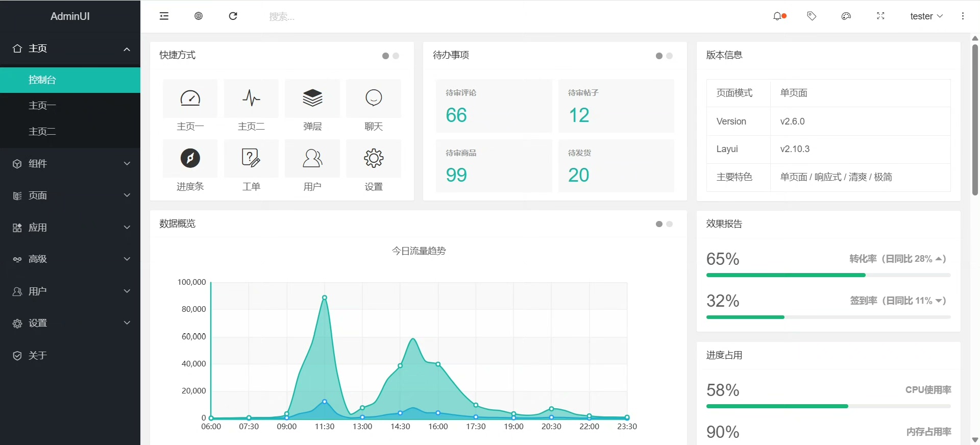Open the globe website icon in header
This screenshot has width=980, height=445.
tap(199, 16)
